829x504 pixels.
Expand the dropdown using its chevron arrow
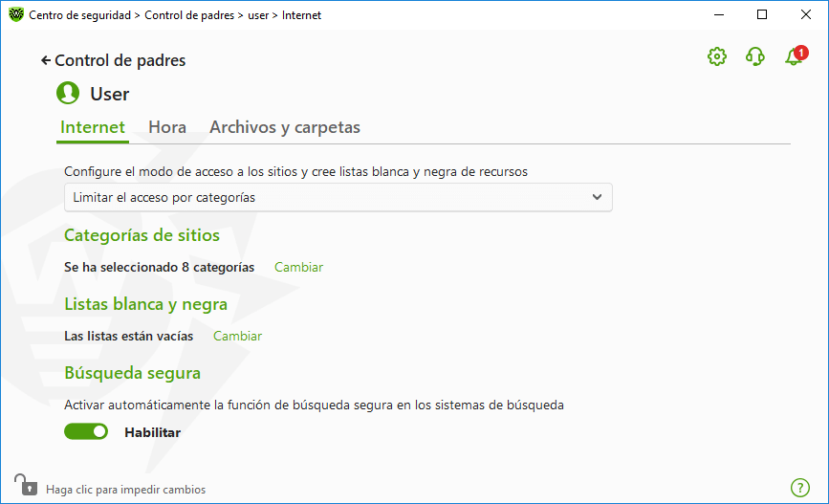coord(597,197)
